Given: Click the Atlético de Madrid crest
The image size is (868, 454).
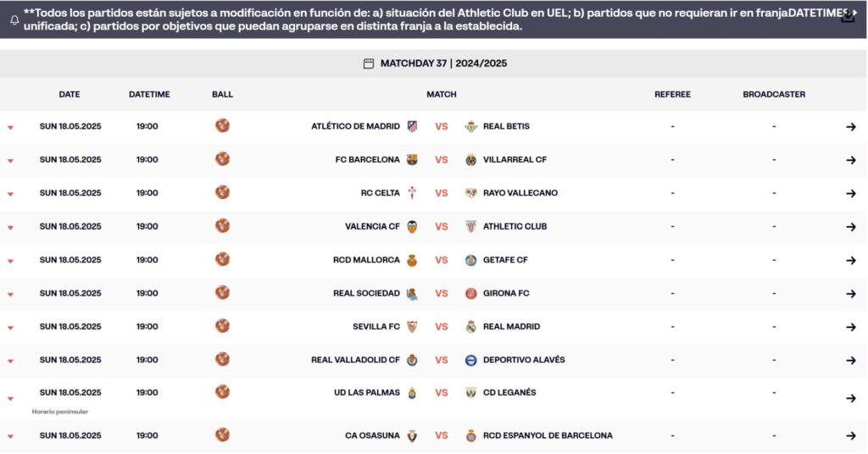Looking at the screenshot, I should [x=413, y=127].
